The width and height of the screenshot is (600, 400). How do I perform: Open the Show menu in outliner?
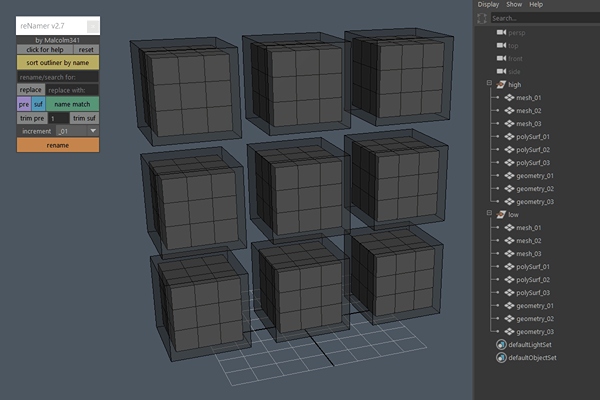click(513, 5)
